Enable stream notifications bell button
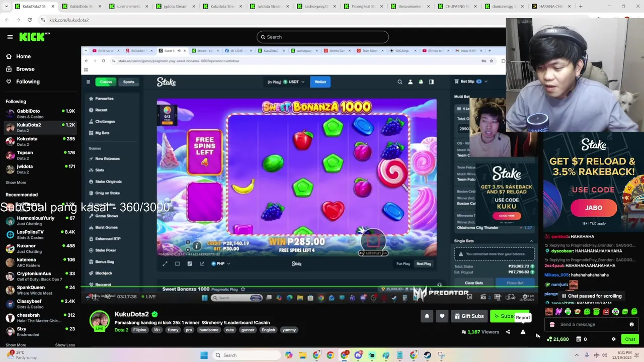This screenshot has height=362, width=644. click(x=427, y=316)
